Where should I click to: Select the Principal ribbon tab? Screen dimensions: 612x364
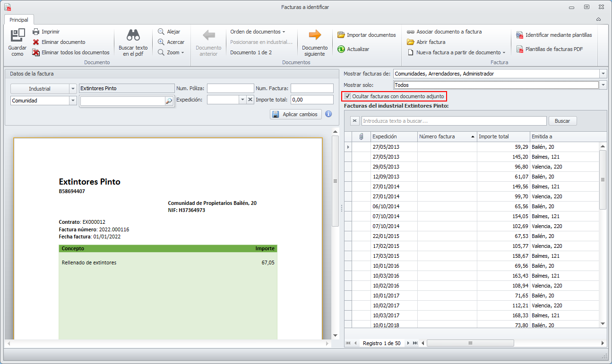(x=19, y=20)
